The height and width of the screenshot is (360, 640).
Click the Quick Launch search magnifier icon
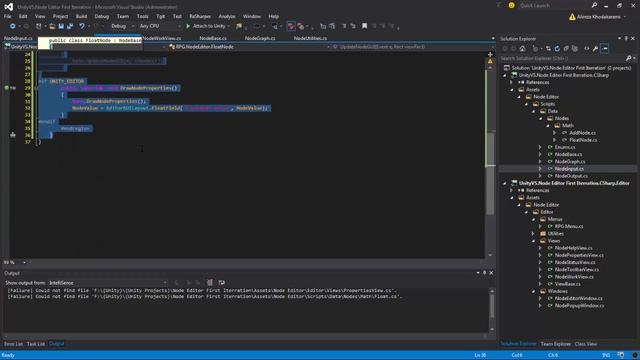(x=594, y=5)
